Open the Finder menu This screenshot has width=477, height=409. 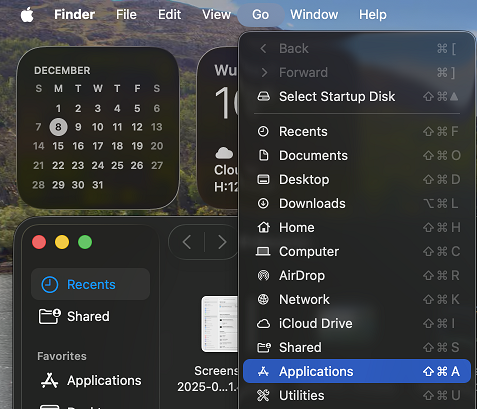coord(74,15)
